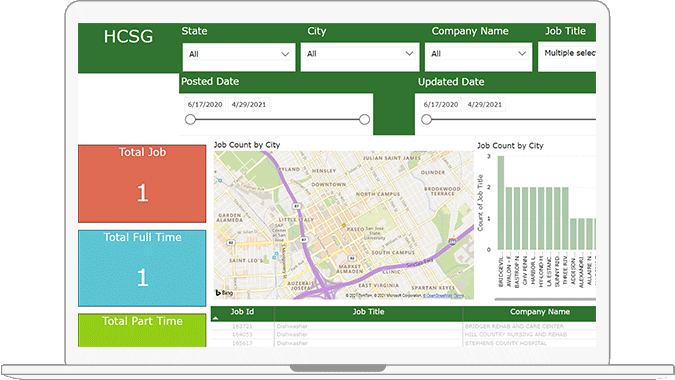Grab the Updated Date slider left handle
The image size is (675, 380).
(426, 120)
